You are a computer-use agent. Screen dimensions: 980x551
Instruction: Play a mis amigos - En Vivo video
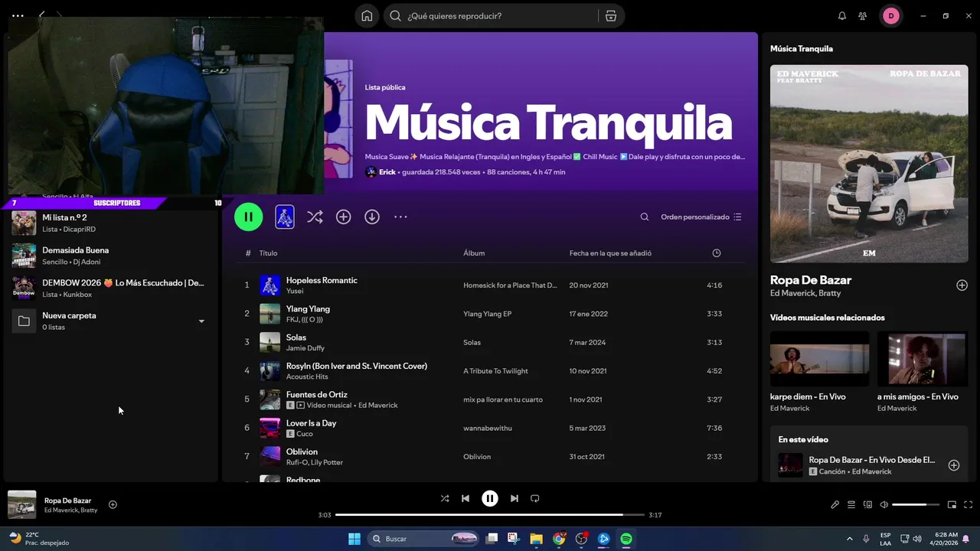[x=923, y=359]
